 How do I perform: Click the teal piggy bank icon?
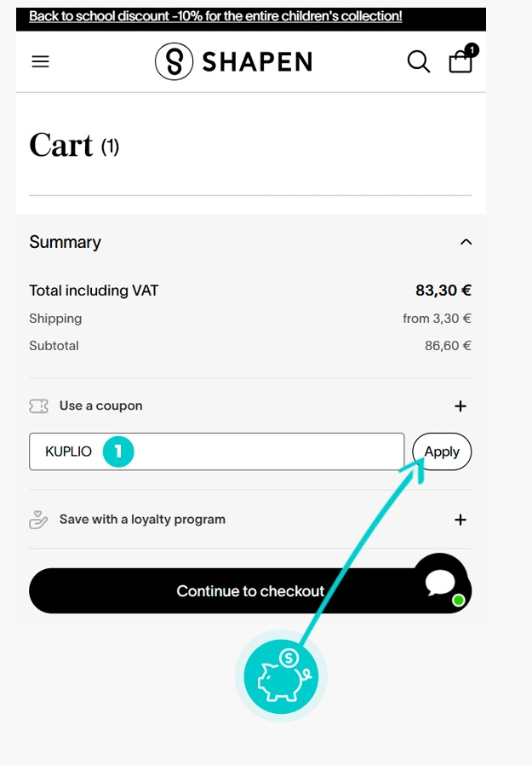click(281, 677)
